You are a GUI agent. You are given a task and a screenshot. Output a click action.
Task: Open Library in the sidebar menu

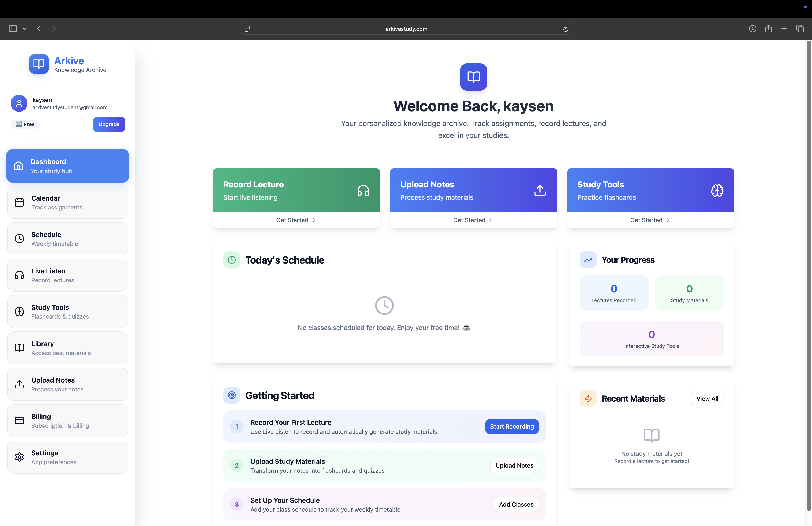point(67,348)
